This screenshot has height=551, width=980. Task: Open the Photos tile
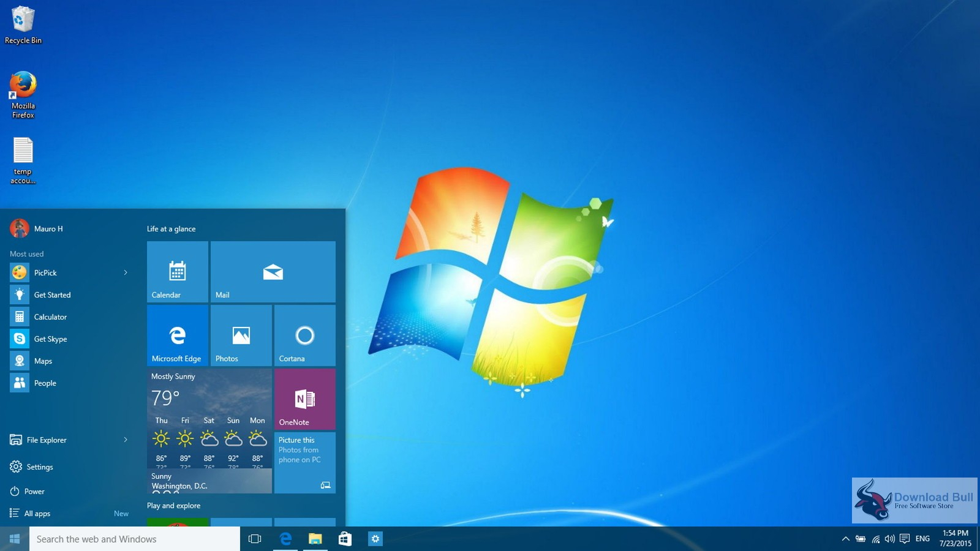(241, 335)
